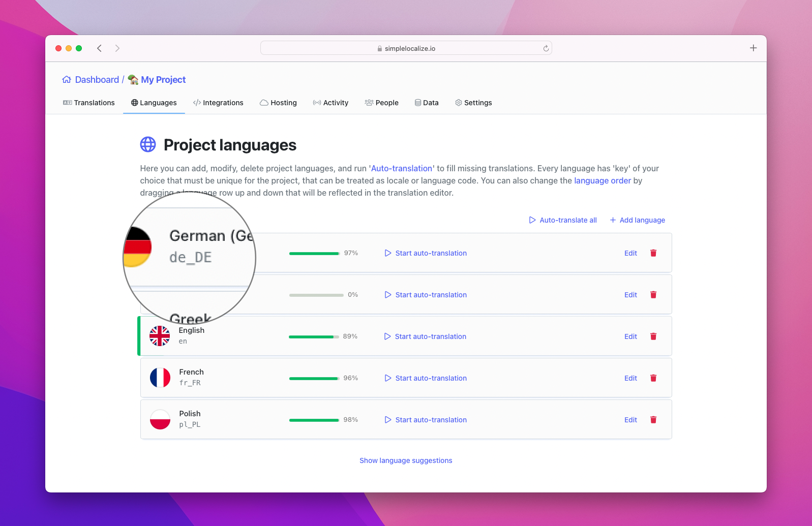Screen dimensions: 812x526
Task: Focus the simplelocalize.io address bar
Action: pyautogui.click(x=406, y=48)
